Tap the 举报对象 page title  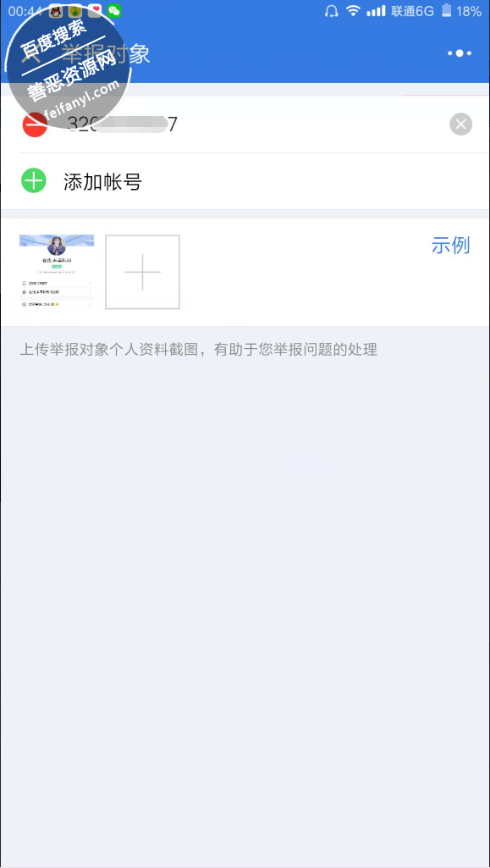(x=105, y=53)
